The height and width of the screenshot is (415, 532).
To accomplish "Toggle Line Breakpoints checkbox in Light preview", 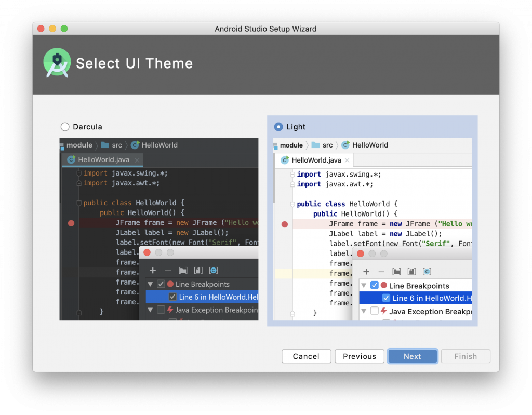I will tap(374, 285).
